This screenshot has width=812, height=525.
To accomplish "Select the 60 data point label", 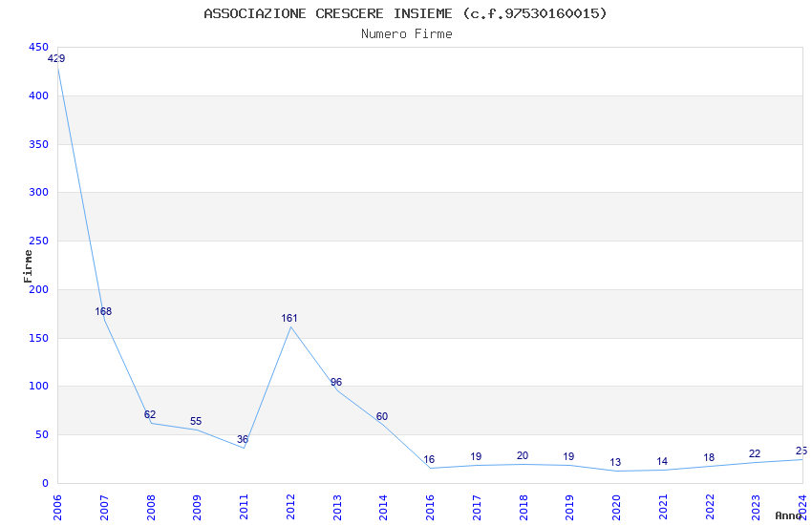I will pyautogui.click(x=382, y=416).
